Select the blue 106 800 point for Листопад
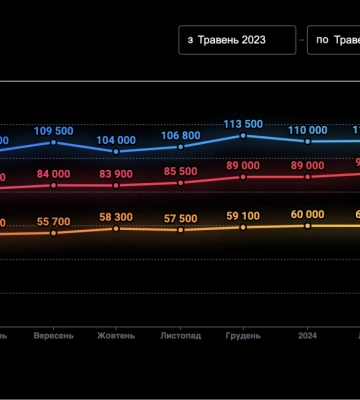Image resolution: width=360 pixels, height=400 pixels. (180, 147)
